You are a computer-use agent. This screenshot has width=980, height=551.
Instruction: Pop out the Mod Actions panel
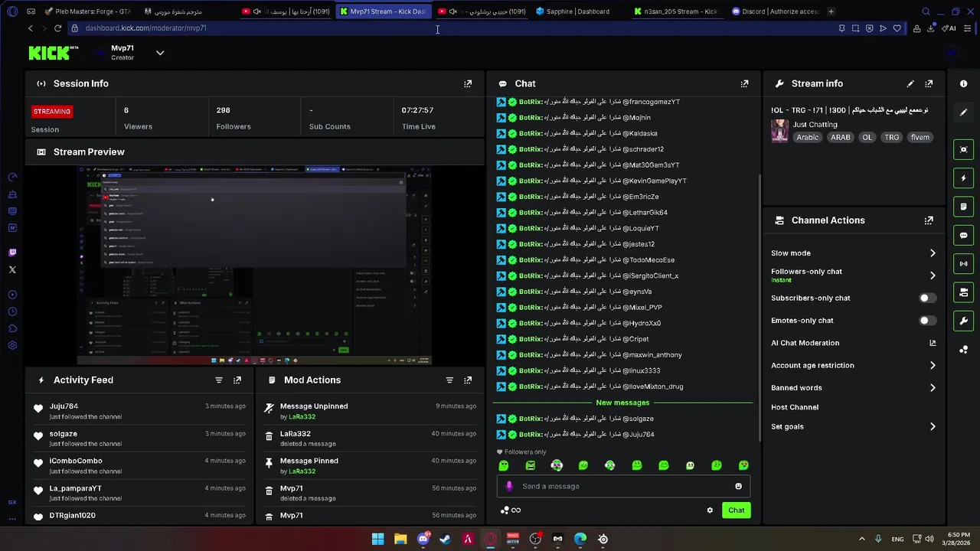[x=468, y=380]
